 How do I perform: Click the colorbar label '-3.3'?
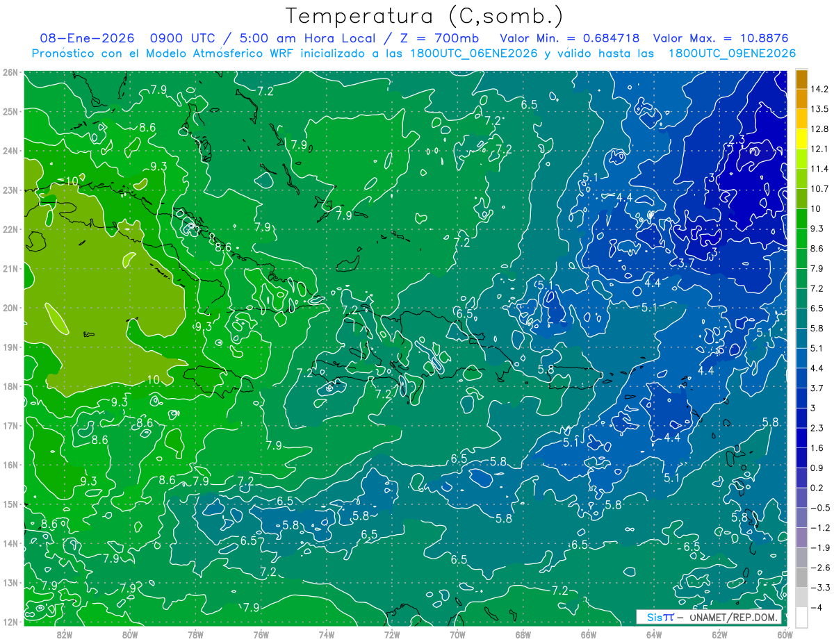coord(820,588)
